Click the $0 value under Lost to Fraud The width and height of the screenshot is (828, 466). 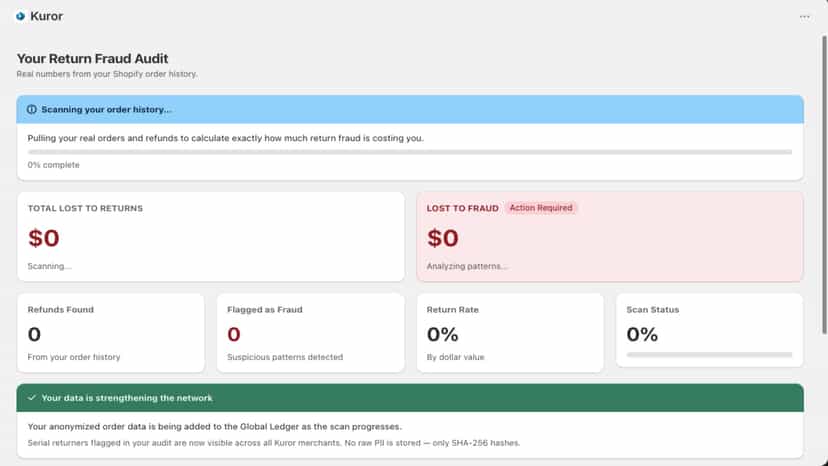point(443,238)
